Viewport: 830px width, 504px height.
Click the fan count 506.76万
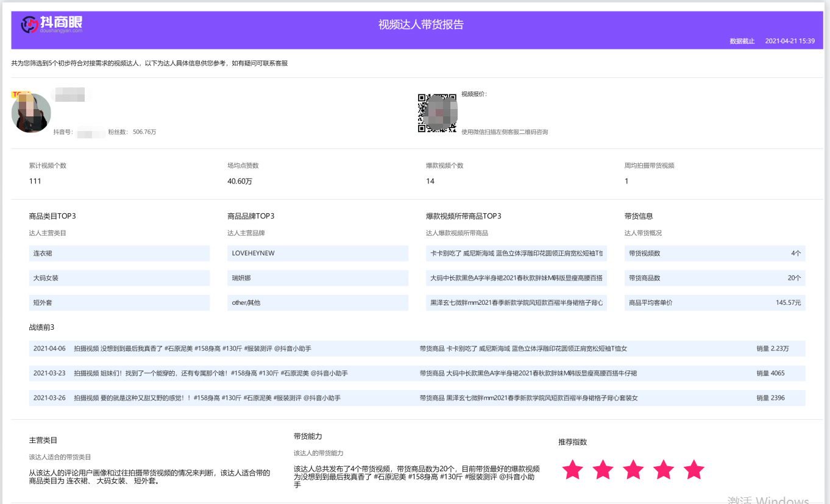(x=144, y=132)
